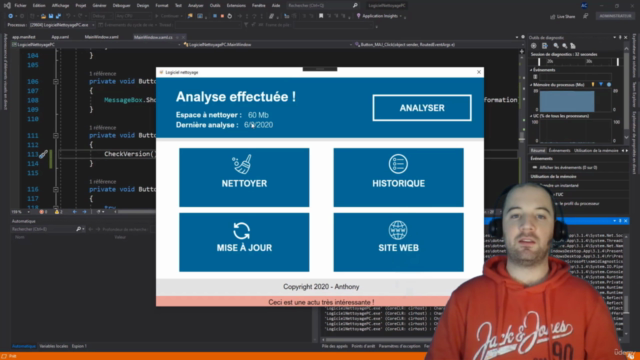640x360 pixels.
Task: Open the Fenêtre menu
Action: (259, 6)
